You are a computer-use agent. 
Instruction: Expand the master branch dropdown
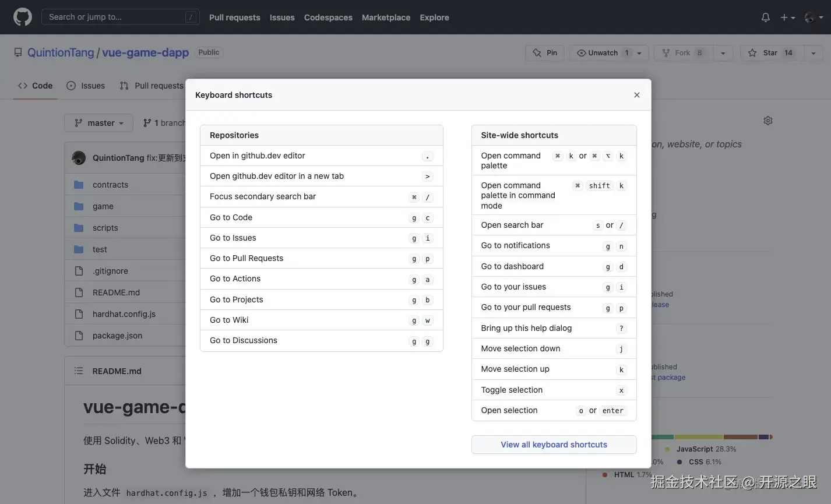point(99,123)
